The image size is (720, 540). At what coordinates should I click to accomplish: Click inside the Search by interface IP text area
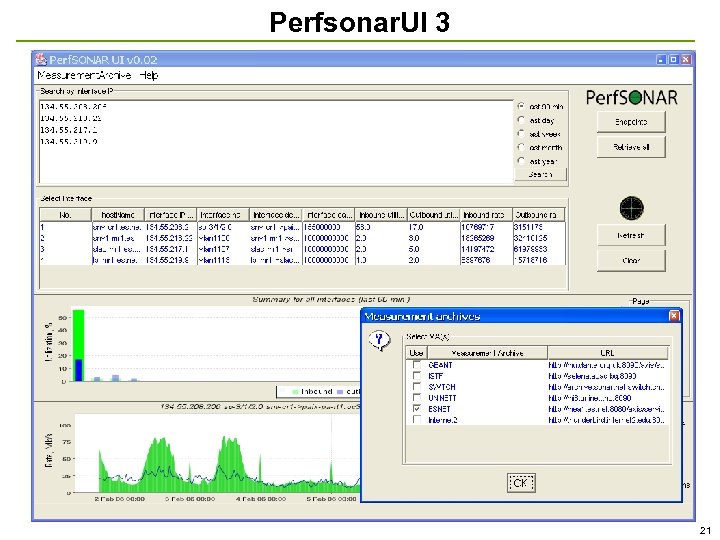click(x=276, y=141)
